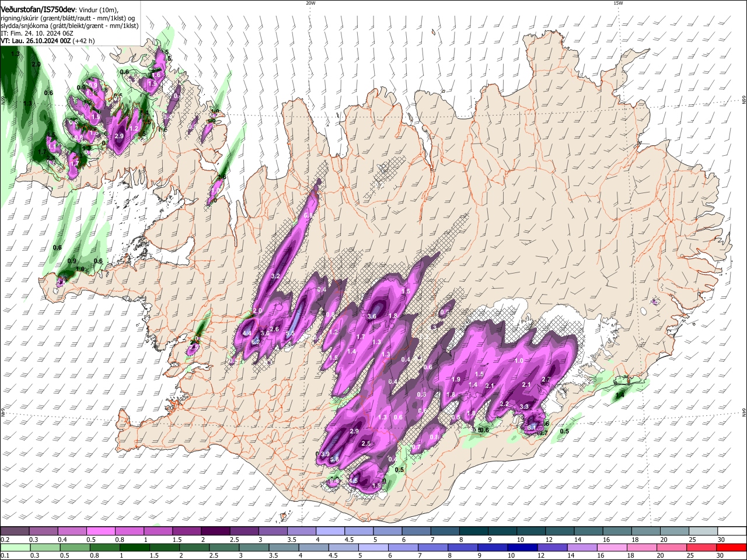The height and width of the screenshot is (560, 747).
Task: Select light lavender swatch between 4 and 4.5, purple row
Action: pos(330,531)
